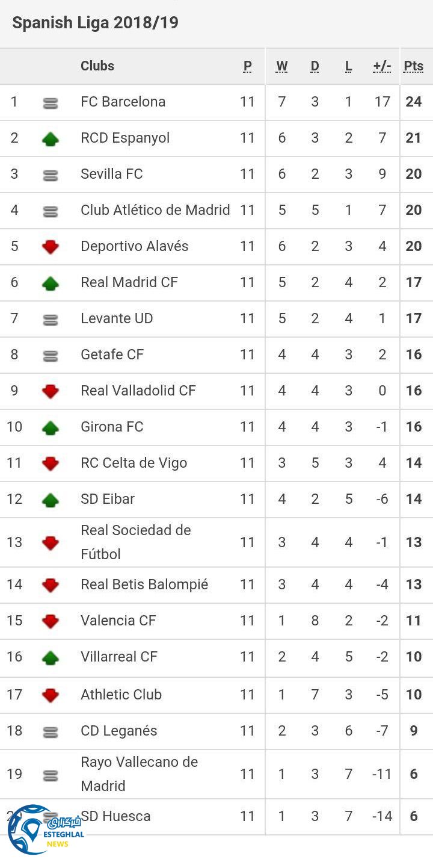
Task: Click the red down arrow beside Athletic Club
Action: (51, 695)
